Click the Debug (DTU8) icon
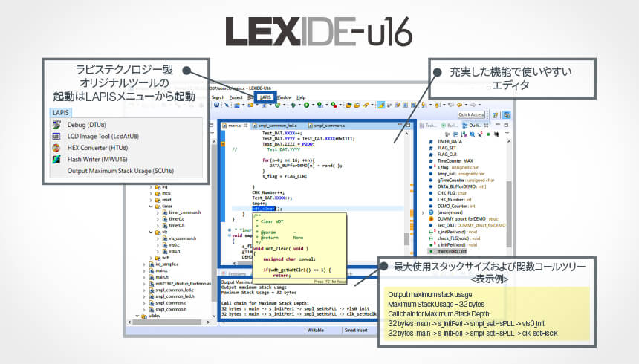This screenshot has height=364, width=639. tap(56, 125)
